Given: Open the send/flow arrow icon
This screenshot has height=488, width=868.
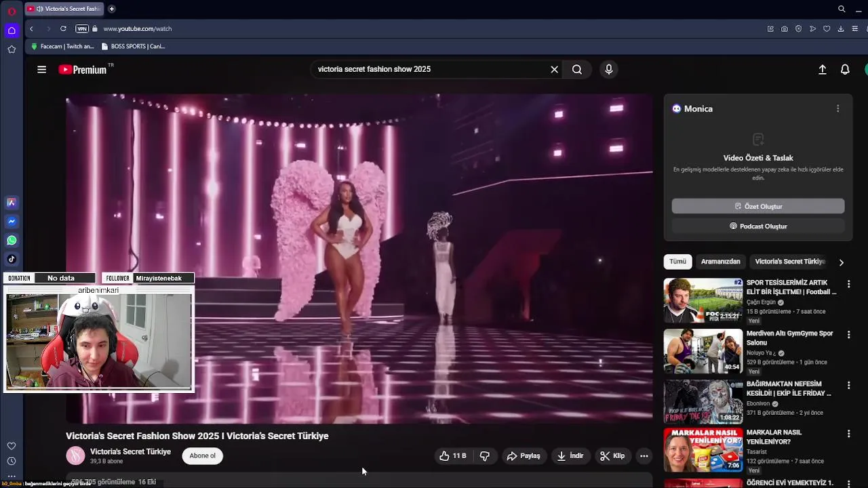Looking at the screenshot, I should tap(812, 28).
